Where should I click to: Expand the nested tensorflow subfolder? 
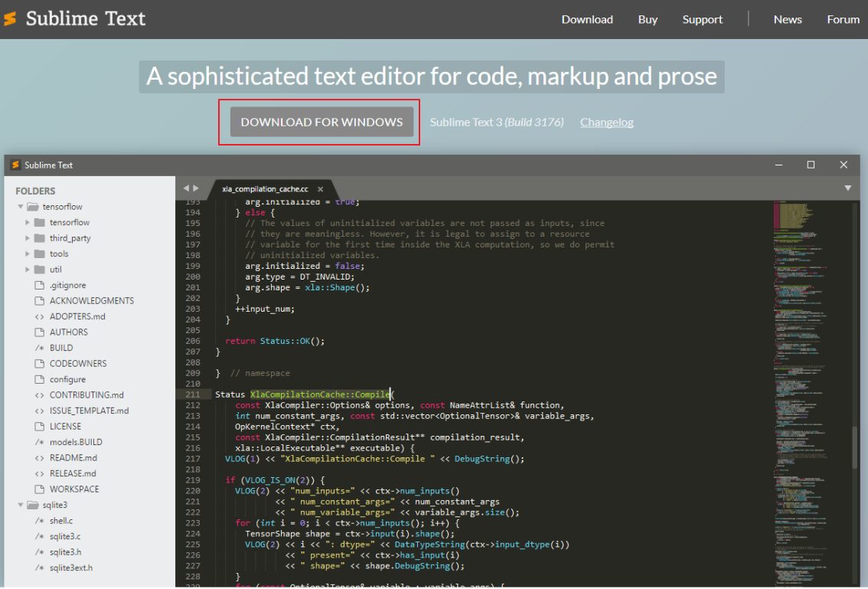[x=27, y=222]
